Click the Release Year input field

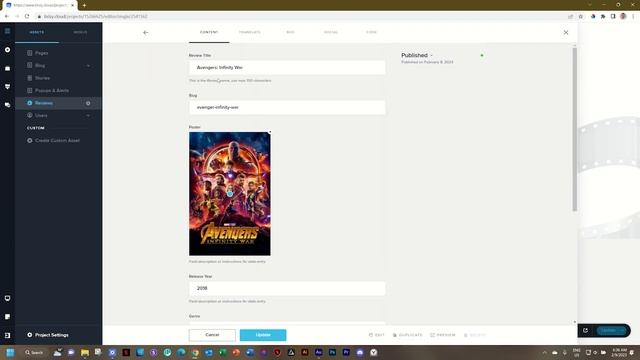(x=287, y=288)
